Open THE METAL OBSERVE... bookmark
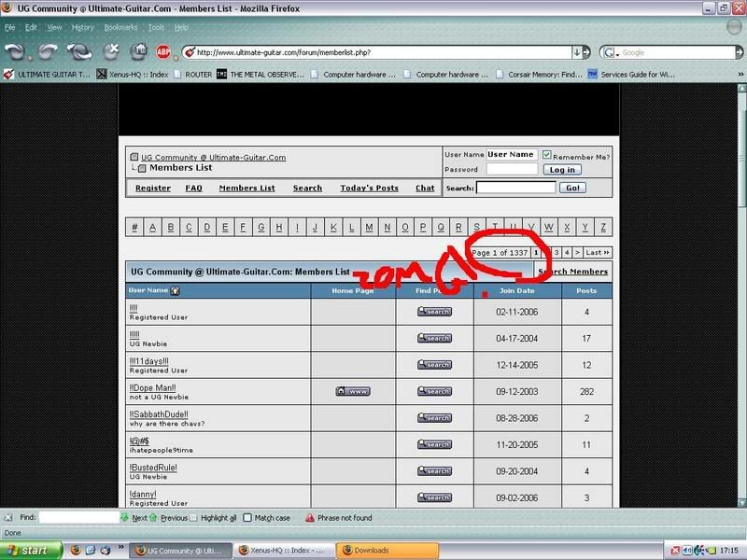The image size is (747, 560). [x=261, y=75]
